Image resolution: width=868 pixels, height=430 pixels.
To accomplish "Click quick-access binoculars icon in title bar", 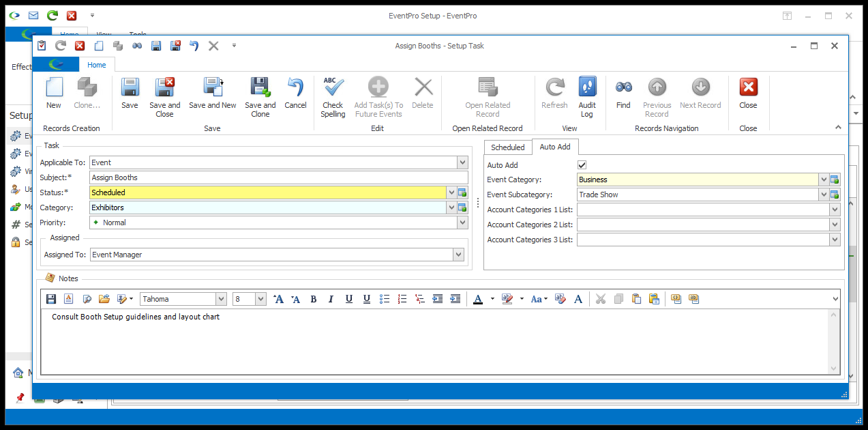I will point(137,46).
